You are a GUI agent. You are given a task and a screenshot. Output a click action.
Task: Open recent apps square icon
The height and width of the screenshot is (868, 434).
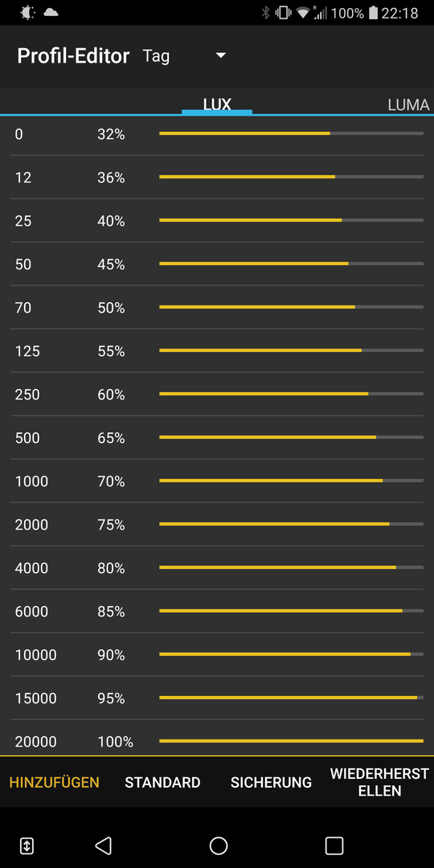pos(334,845)
